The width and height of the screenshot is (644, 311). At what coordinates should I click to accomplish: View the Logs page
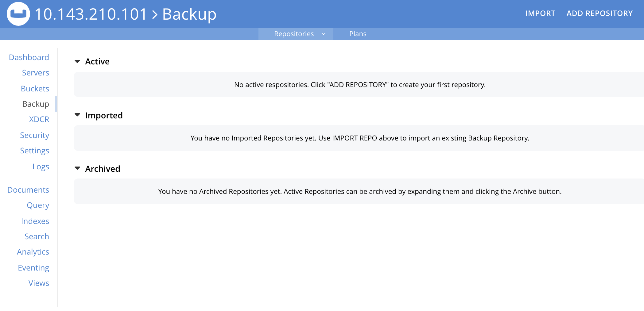point(41,166)
